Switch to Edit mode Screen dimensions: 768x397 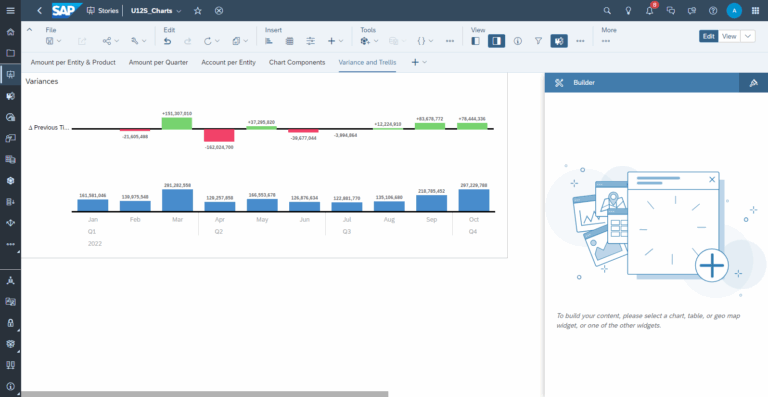click(x=709, y=36)
